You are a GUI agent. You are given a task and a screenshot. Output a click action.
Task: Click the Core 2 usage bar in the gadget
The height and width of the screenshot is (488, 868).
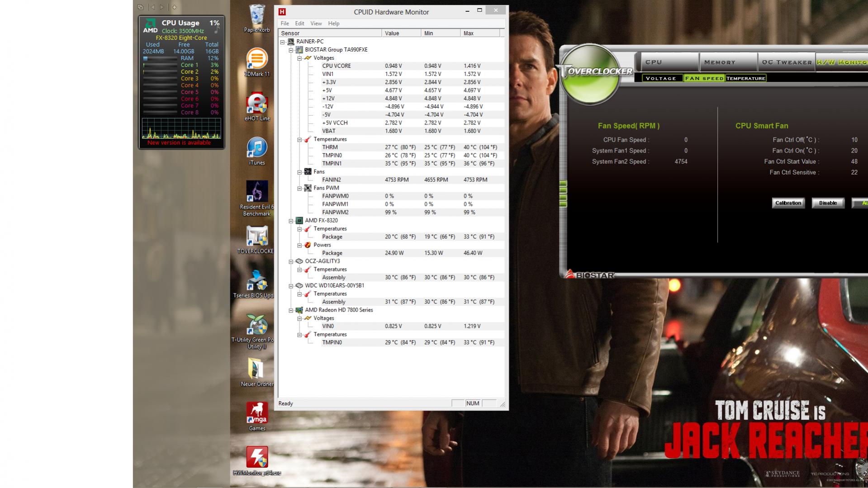160,72
